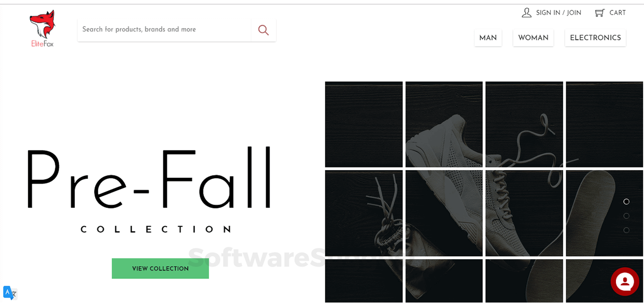Open the ELECTRONICS category menu
The width and height of the screenshot is (644, 306).
[x=595, y=38]
